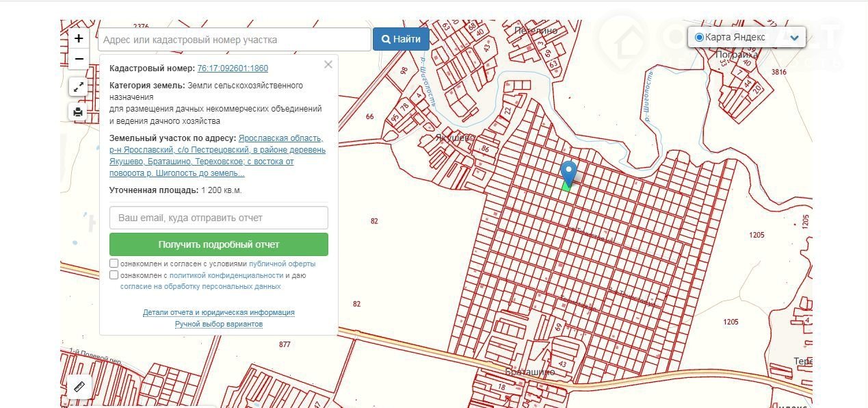Accept the публичной оферты terms checkbox
Screen dimensions: 868x408
[114, 264]
